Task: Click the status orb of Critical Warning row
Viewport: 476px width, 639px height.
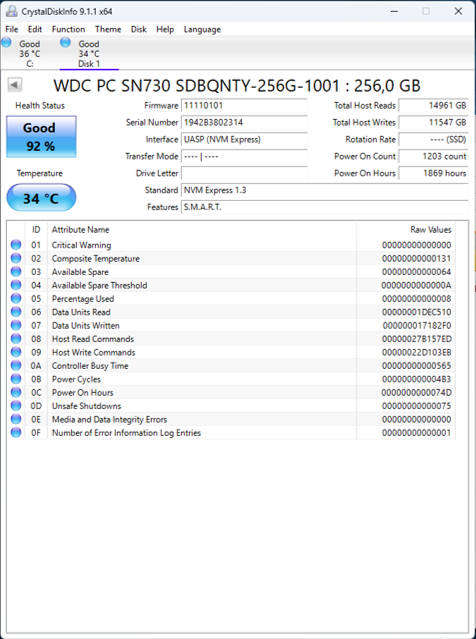Action: tap(16, 245)
